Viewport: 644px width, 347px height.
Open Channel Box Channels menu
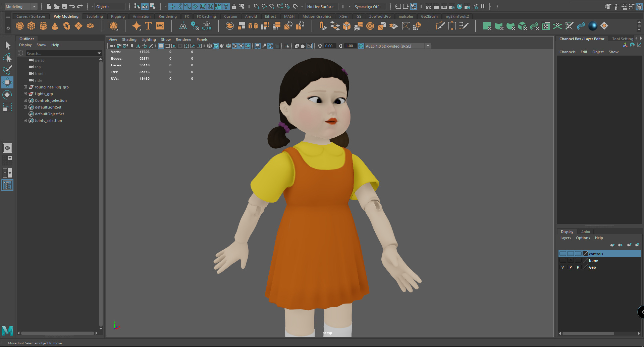[567, 52]
